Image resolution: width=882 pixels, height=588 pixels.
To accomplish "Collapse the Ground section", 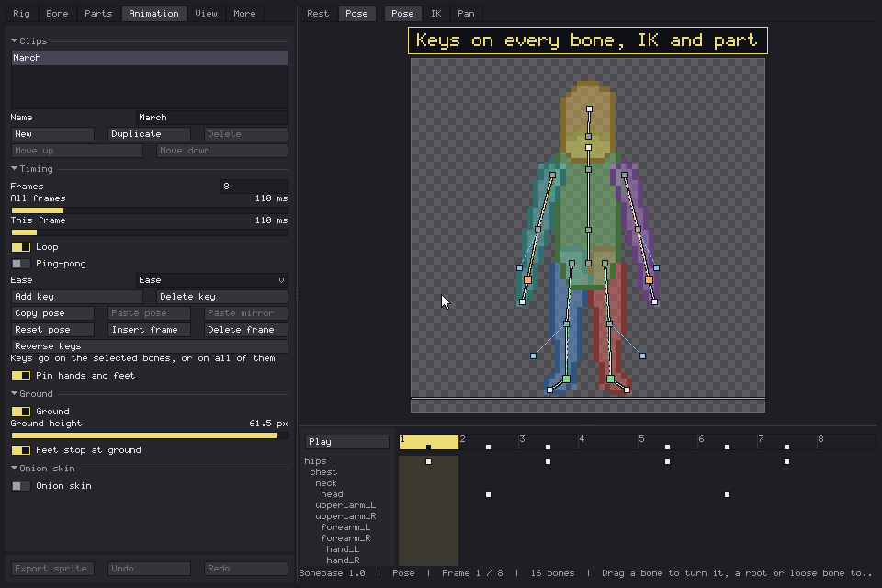I will 15,394.
